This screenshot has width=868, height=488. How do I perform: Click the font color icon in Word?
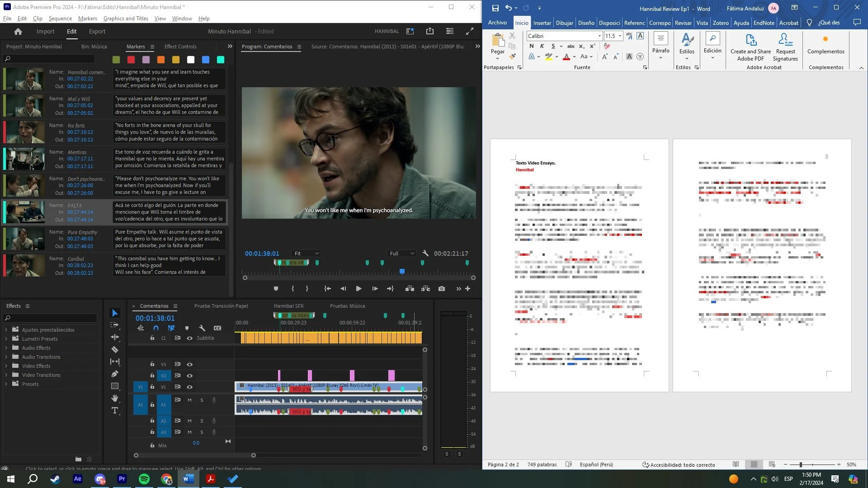(566, 56)
